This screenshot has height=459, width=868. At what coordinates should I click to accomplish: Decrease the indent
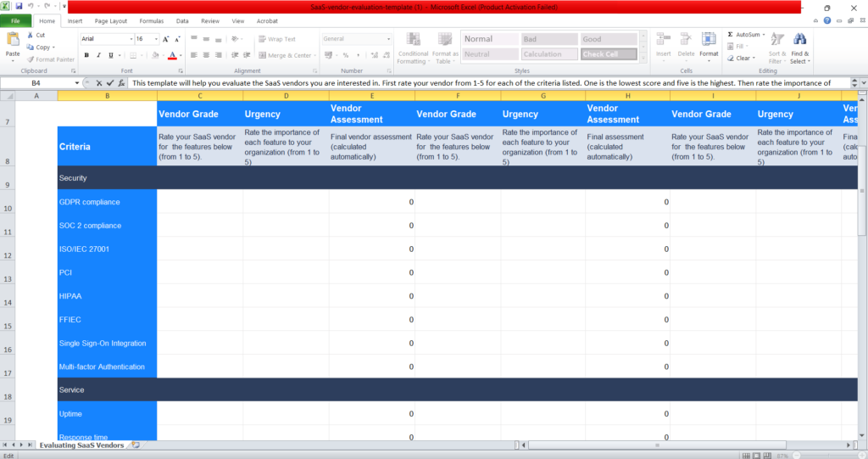(235, 55)
